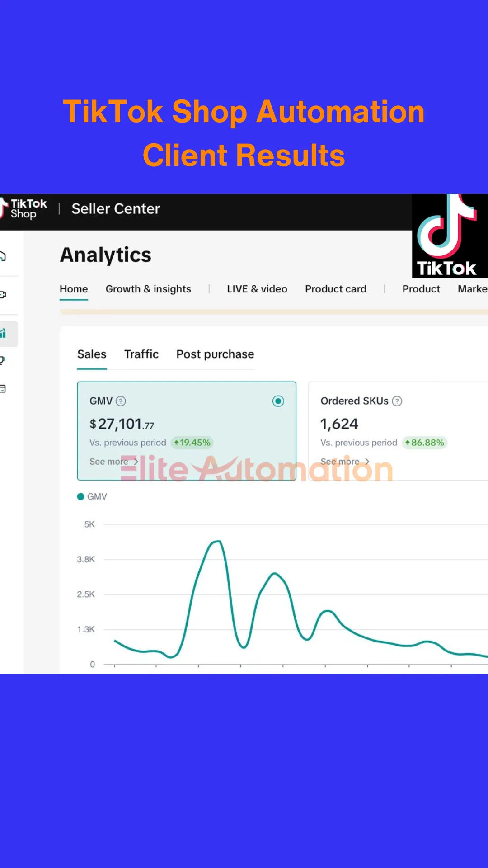Viewport: 488px width, 868px height.
Task: Go to the LIVE & video tab
Action: point(257,289)
